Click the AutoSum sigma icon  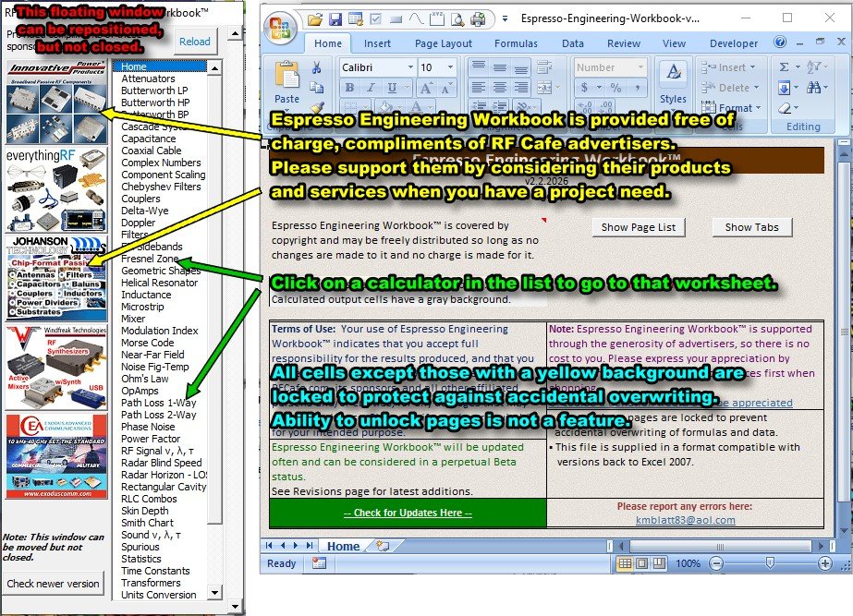pos(784,67)
